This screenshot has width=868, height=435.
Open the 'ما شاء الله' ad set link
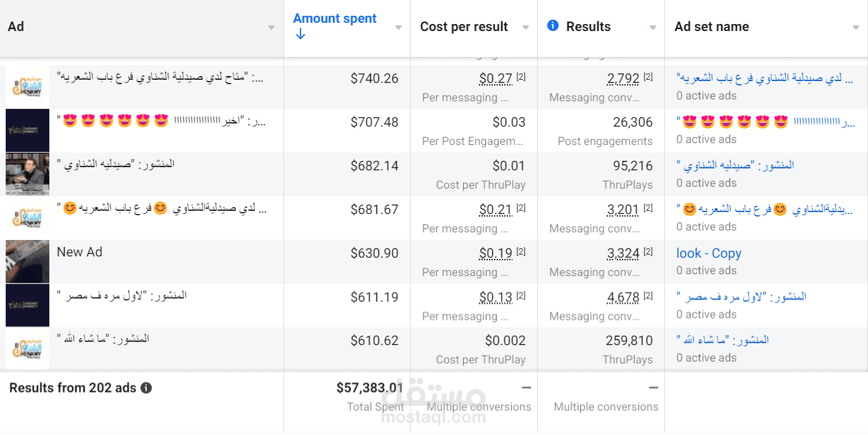tap(722, 340)
